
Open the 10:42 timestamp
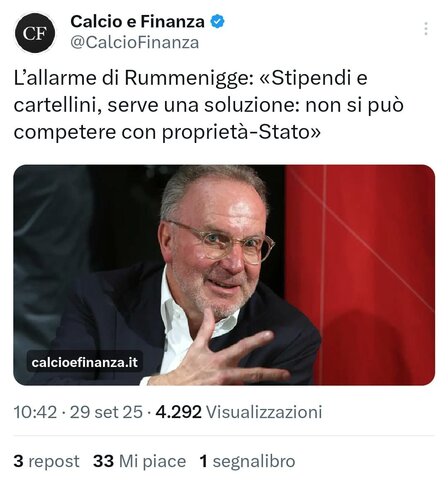click(35, 412)
